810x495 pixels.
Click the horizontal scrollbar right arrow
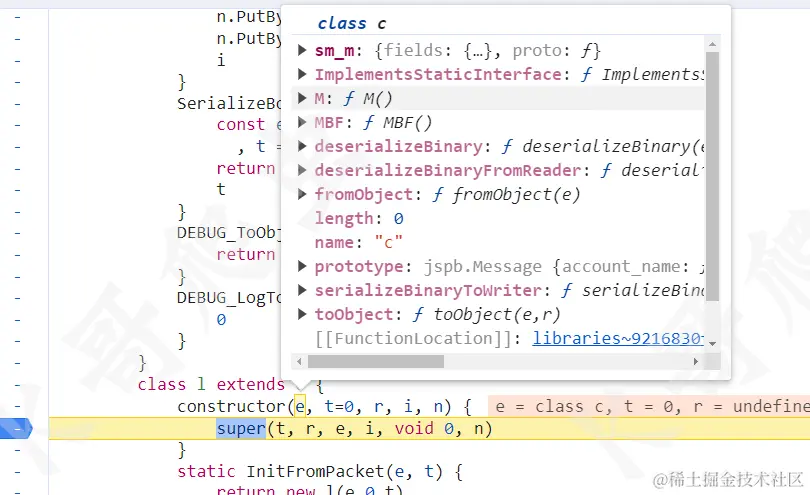tap(696, 362)
